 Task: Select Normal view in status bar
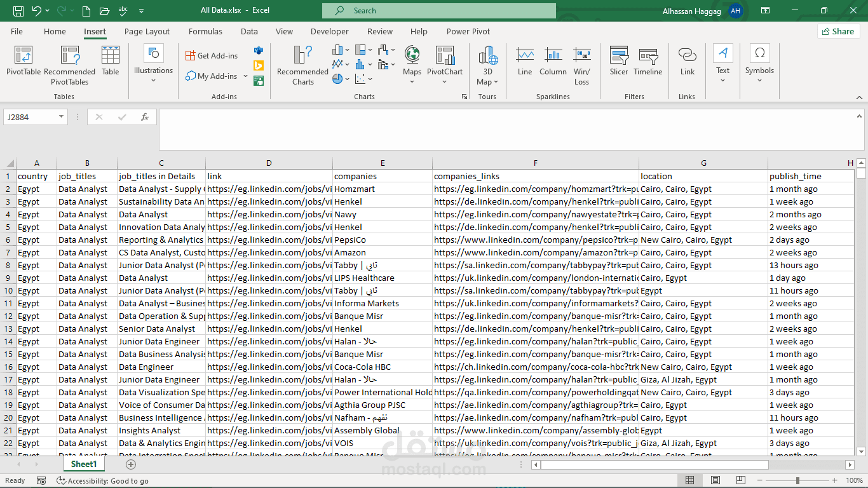[689, 480]
